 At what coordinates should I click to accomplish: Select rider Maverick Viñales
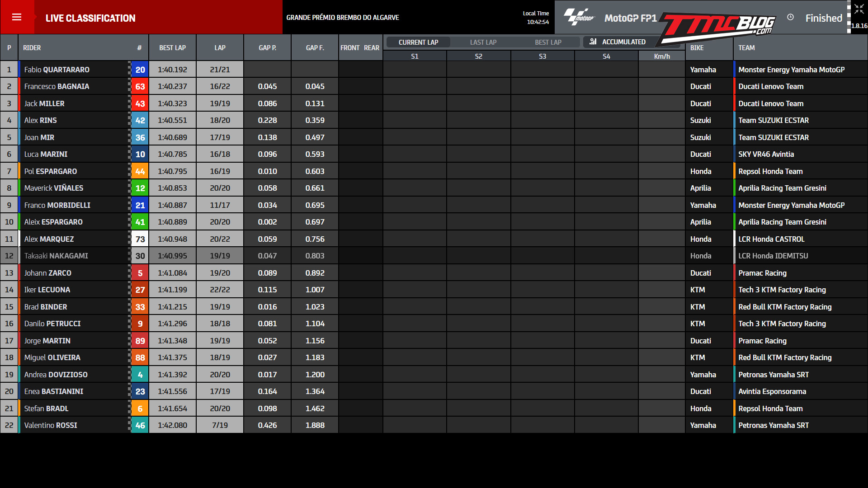[54, 188]
